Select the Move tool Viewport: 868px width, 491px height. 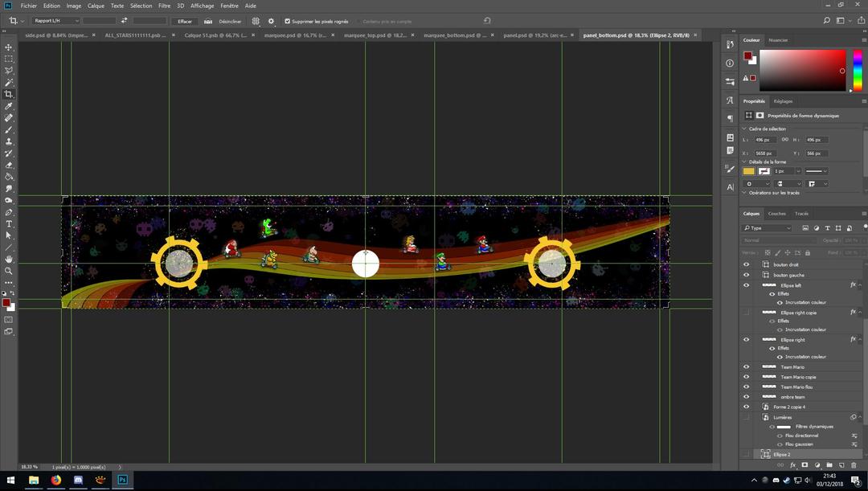8,47
